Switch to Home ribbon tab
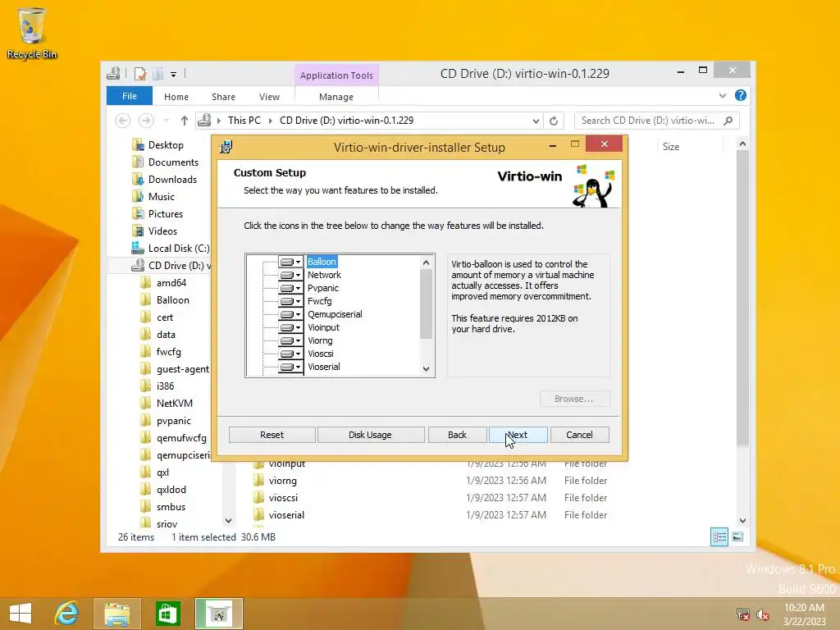 click(x=176, y=97)
